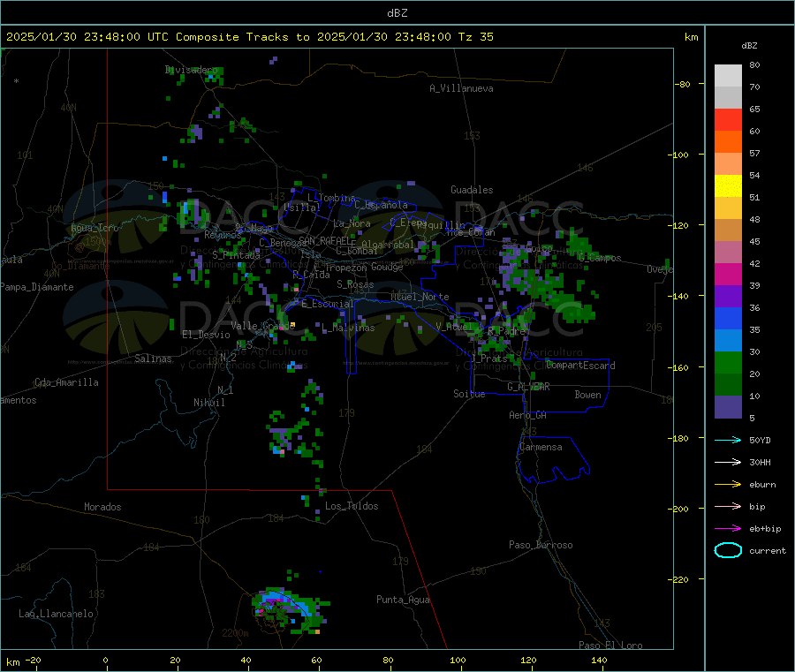Pick the light blue 30-35 dBZ band
The height and width of the screenshot is (672, 795).
[728, 341]
